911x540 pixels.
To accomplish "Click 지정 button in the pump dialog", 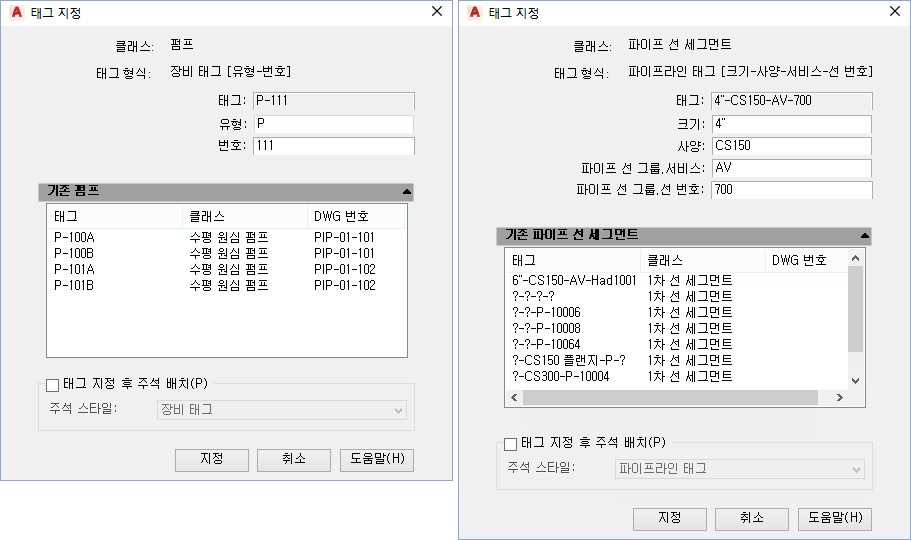I will 211,459.
